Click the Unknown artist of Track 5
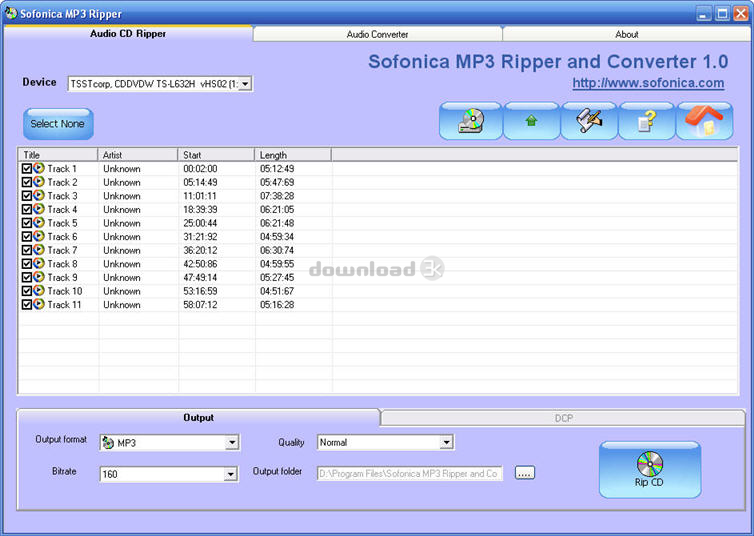754x536 pixels. pyautogui.click(x=122, y=223)
